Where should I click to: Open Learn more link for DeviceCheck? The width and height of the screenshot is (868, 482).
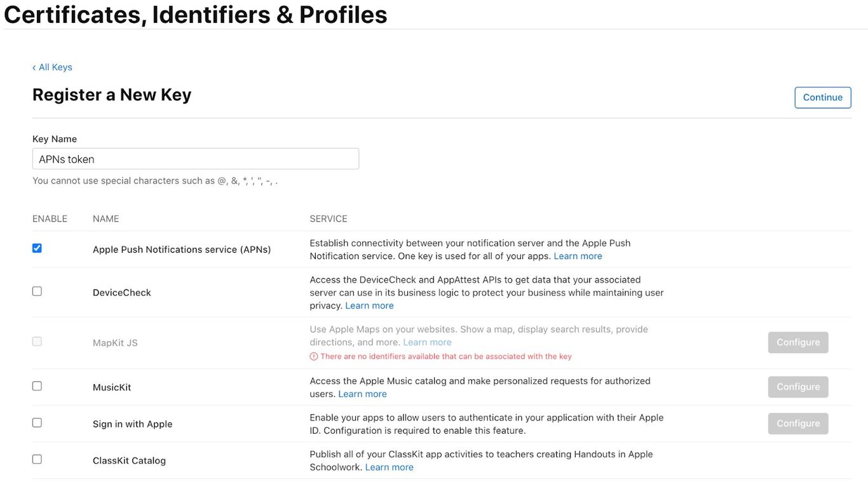pyautogui.click(x=369, y=305)
